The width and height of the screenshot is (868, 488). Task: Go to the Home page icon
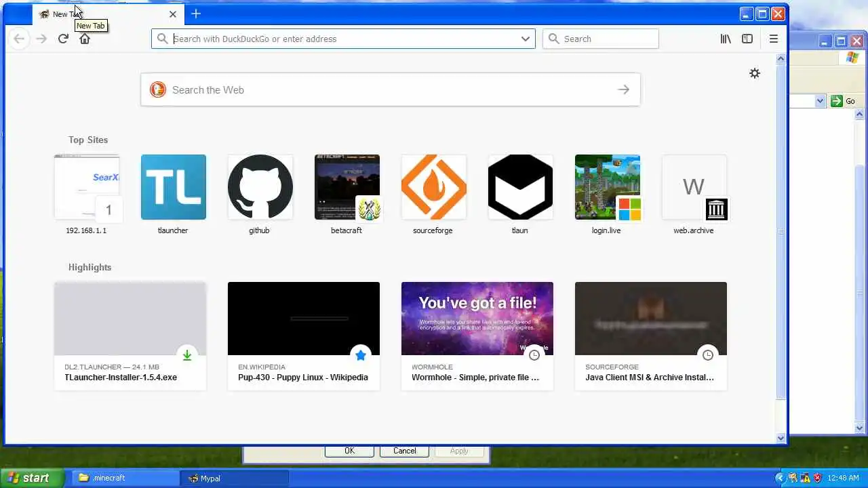pyautogui.click(x=85, y=39)
